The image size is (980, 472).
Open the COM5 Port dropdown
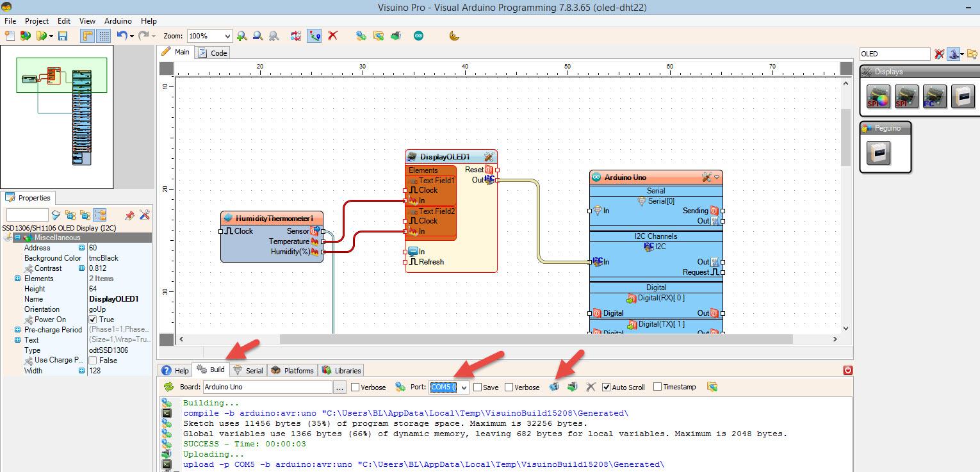tap(464, 387)
